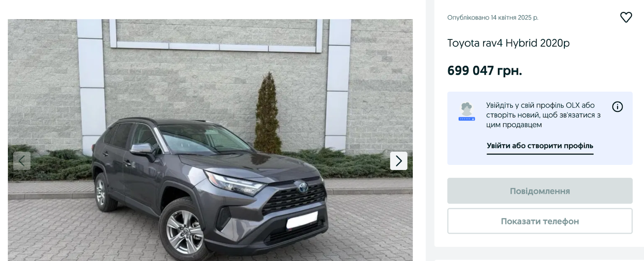
Task: Click the car's side mirror in the photo
Action: pyautogui.click(x=142, y=149)
